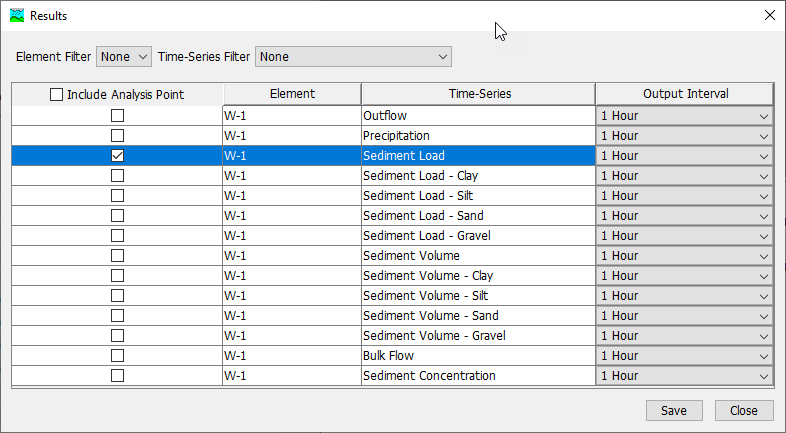Uncheck the Sediment Load row checkbox
Viewport: 786px width, 433px height.
117,156
